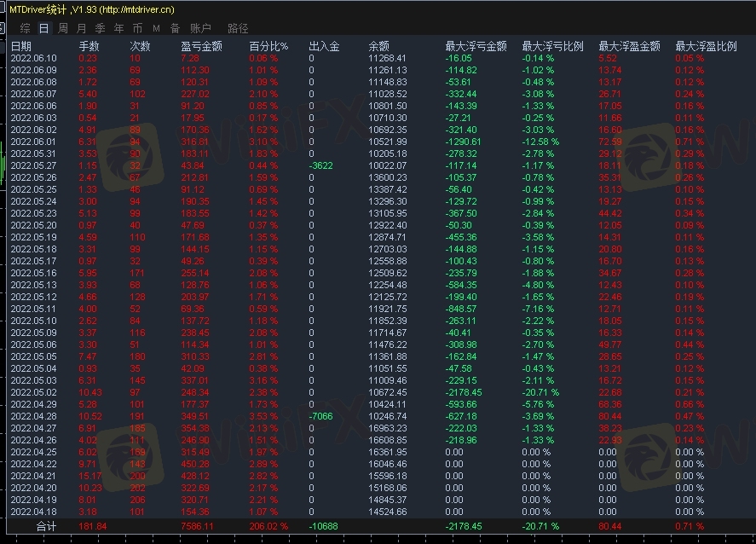Open the 币 currency tab
Image resolution: width=756 pixels, height=544 pixels.
(x=136, y=28)
